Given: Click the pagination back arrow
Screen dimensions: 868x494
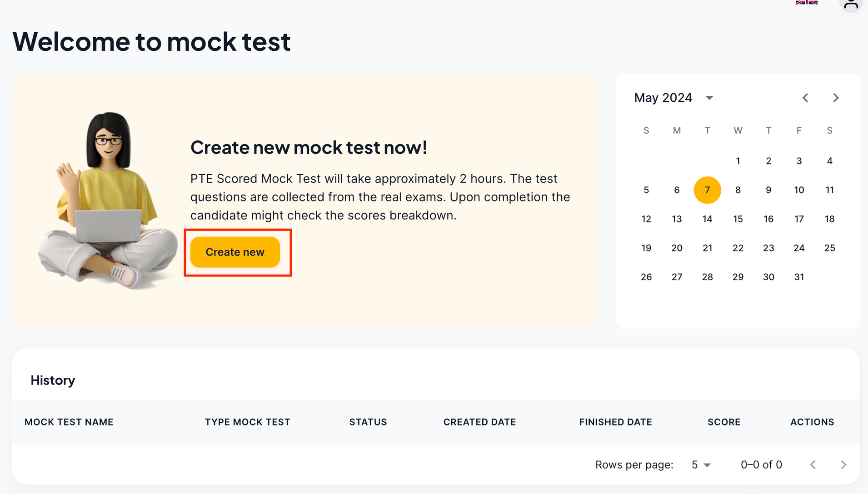Looking at the screenshot, I should [813, 464].
